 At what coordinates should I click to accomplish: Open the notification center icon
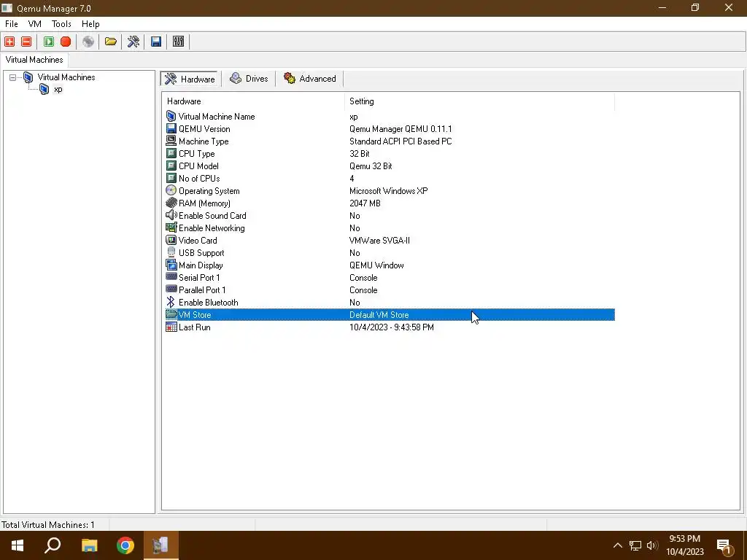click(724, 546)
